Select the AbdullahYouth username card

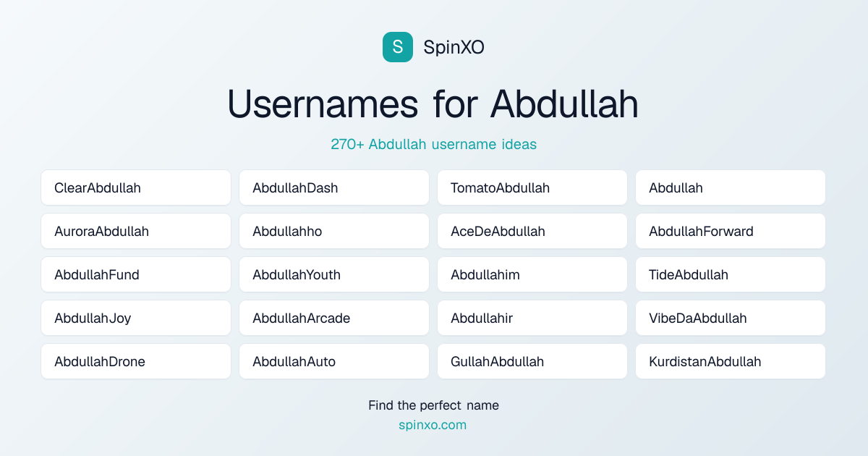(334, 274)
